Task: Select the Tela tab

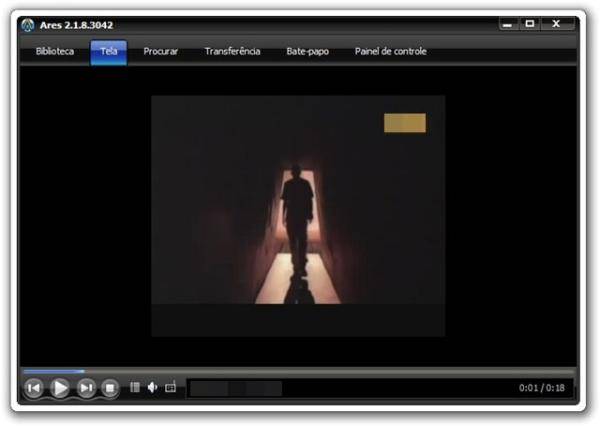Action: click(109, 52)
